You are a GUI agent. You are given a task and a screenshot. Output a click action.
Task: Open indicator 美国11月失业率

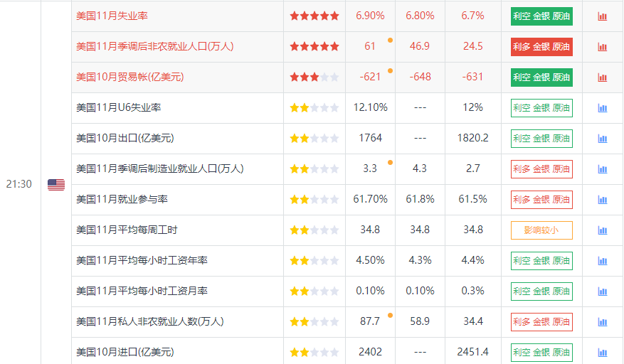tap(112, 16)
